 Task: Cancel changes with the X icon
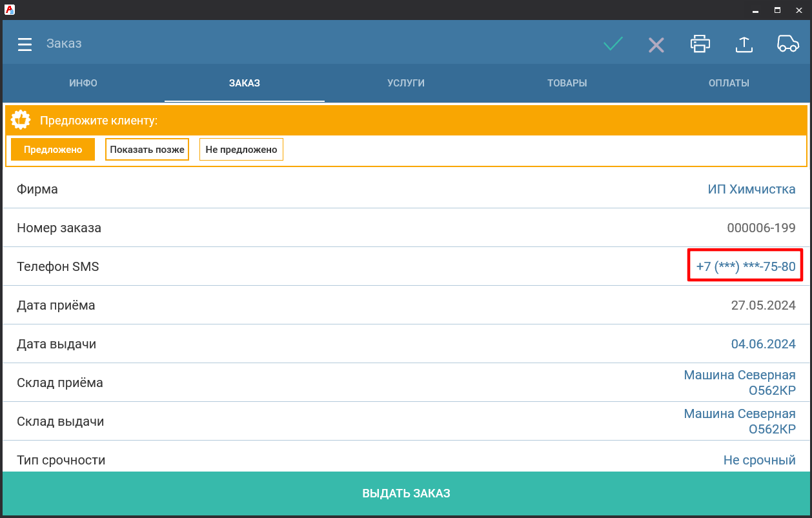[656, 45]
